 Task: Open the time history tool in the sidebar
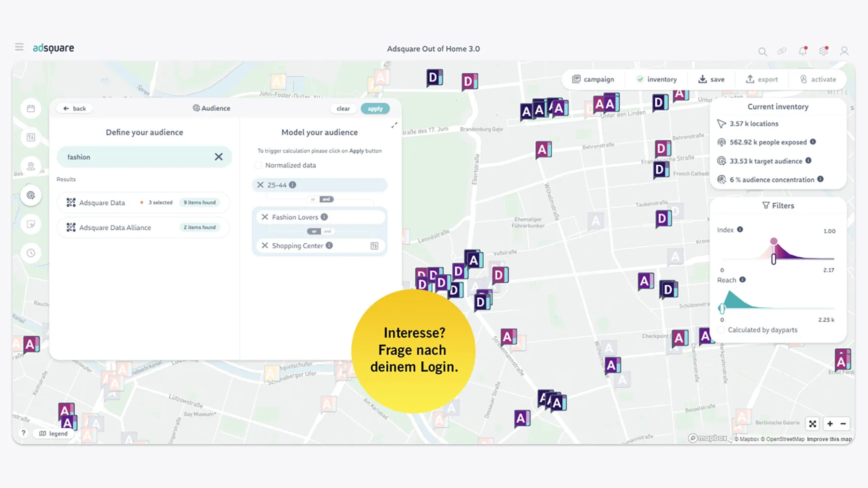pos(31,253)
